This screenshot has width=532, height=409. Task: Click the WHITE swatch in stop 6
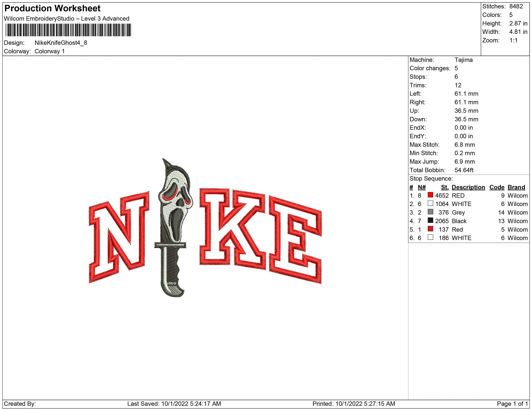[430, 237]
